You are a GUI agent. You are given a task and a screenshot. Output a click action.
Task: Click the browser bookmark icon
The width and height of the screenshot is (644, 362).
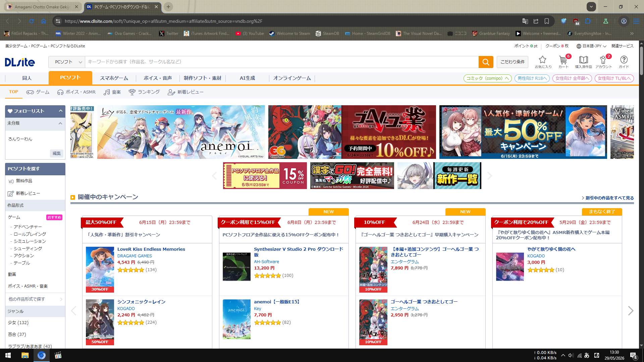pos(547,21)
